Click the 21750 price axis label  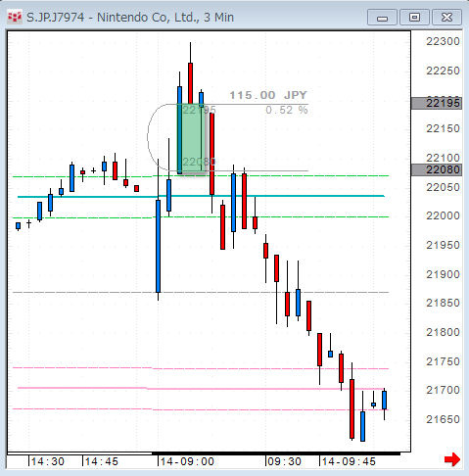coord(443,361)
